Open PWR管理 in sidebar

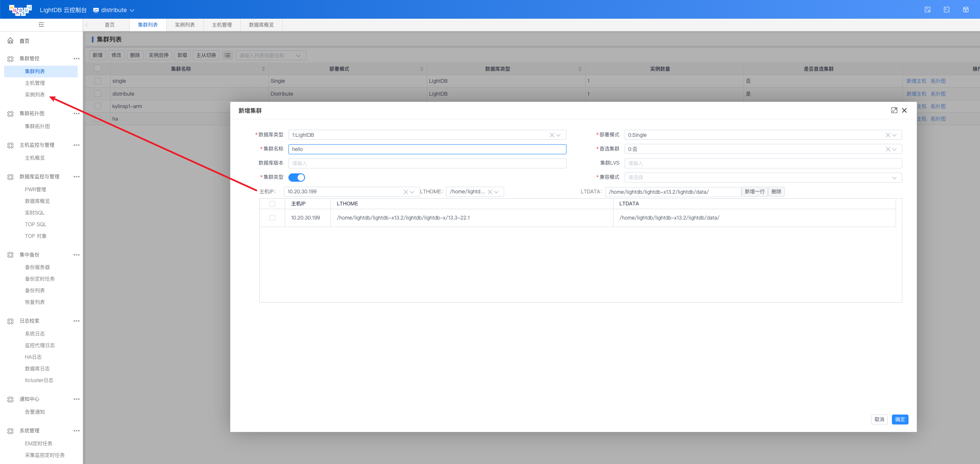point(35,190)
